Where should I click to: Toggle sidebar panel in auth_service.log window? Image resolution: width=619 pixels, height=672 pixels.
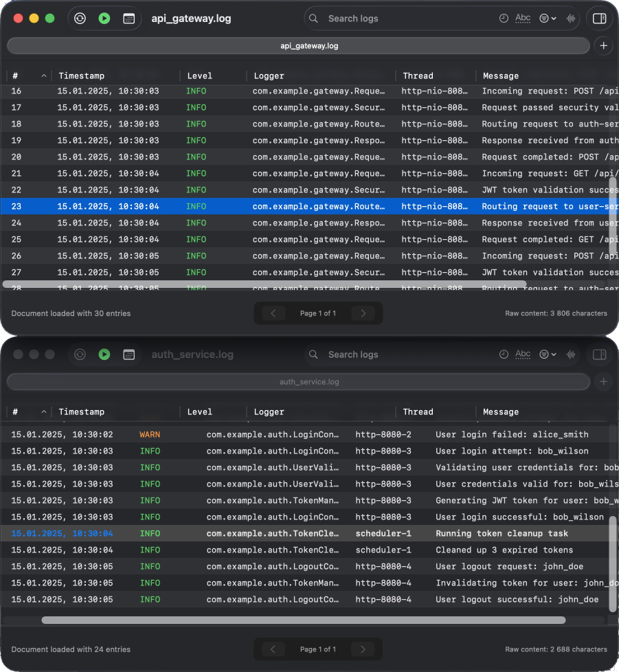[599, 355]
